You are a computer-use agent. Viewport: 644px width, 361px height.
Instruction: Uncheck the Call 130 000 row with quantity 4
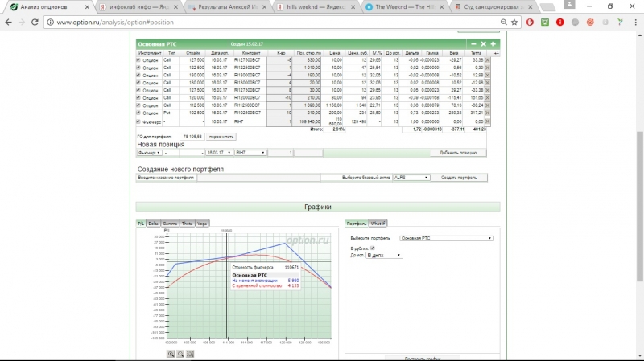(138, 83)
